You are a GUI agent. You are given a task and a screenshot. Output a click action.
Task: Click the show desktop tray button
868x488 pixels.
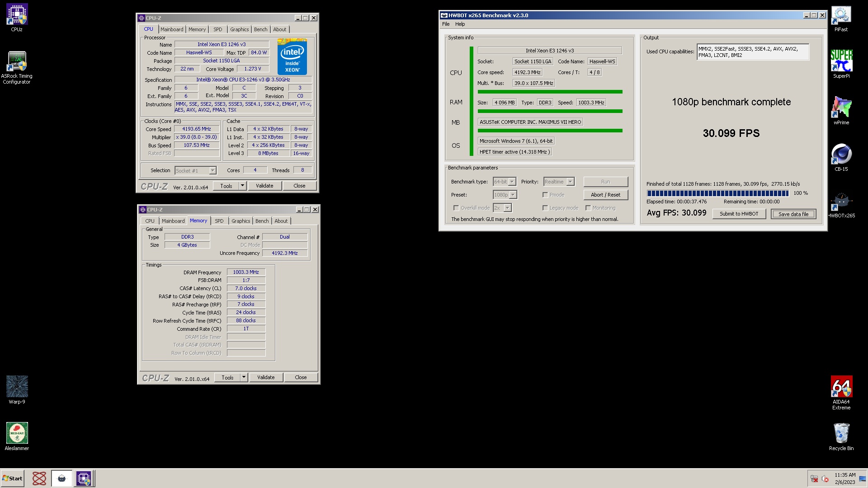click(863, 479)
